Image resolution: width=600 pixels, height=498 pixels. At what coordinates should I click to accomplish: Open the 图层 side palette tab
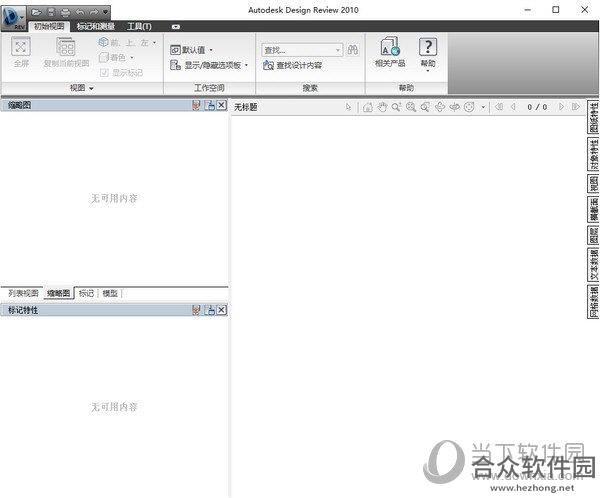pyautogui.click(x=593, y=235)
